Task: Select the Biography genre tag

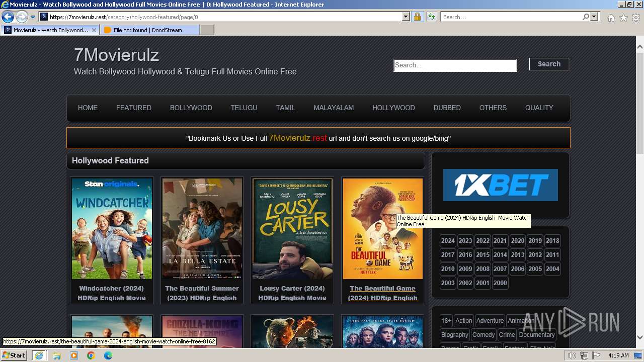Action: 455,335
